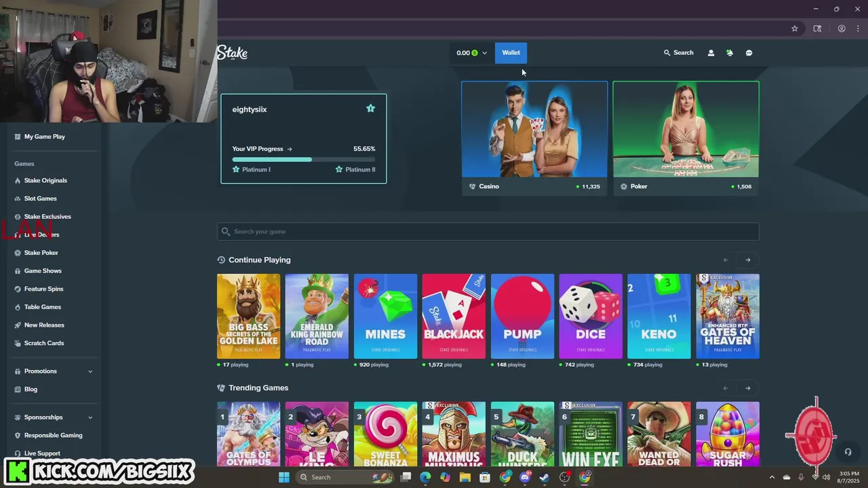
Task: Open the chat bubble icon
Action: 749,53
